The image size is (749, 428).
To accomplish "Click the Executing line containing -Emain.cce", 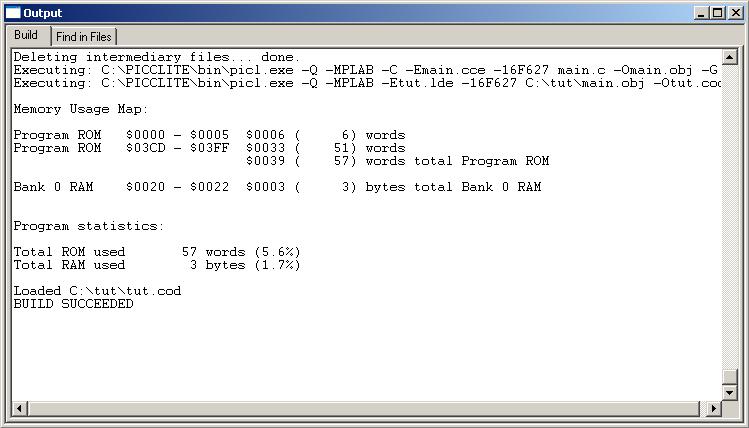I will pyautogui.click(x=366, y=70).
